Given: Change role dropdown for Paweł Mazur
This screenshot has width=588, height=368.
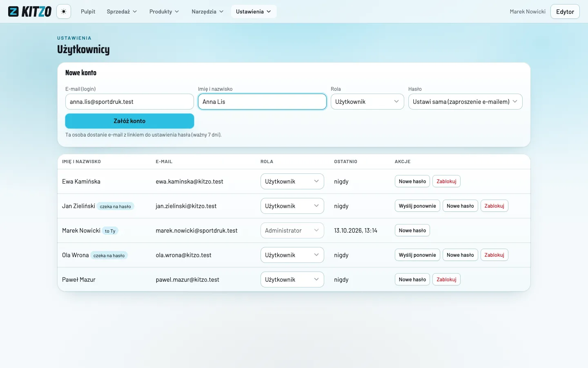Looking at the screenshot, I should 292,280.
